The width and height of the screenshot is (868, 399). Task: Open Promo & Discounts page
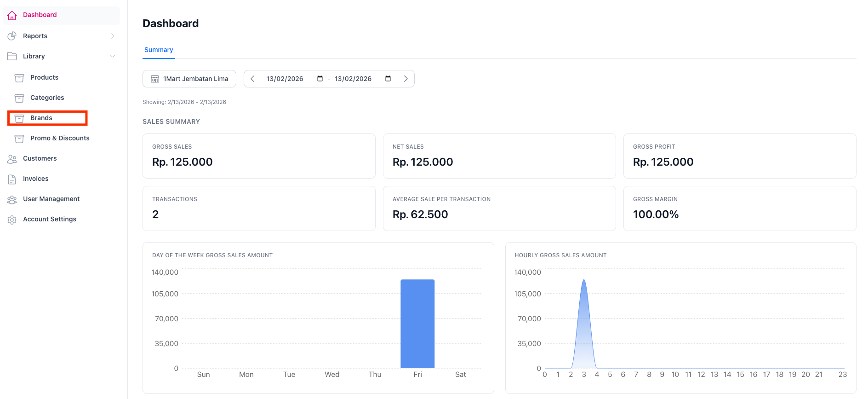[60, 138]
